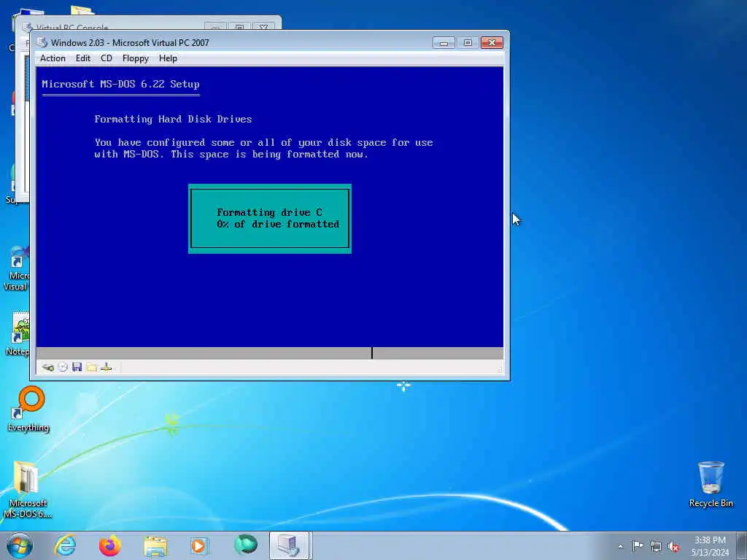Viewport: 747px width, 560px height.
Task: Click the floppy disk status icon
Action: click(x=77, y=367)
